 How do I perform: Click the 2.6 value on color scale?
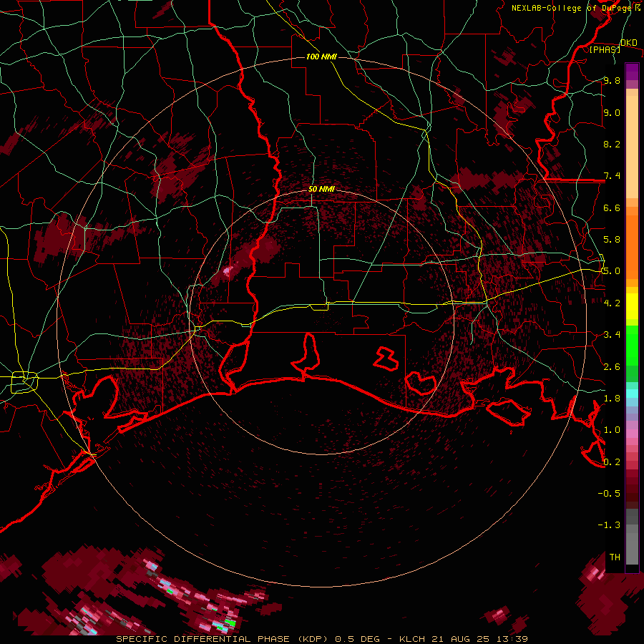(x=612, y=367)
